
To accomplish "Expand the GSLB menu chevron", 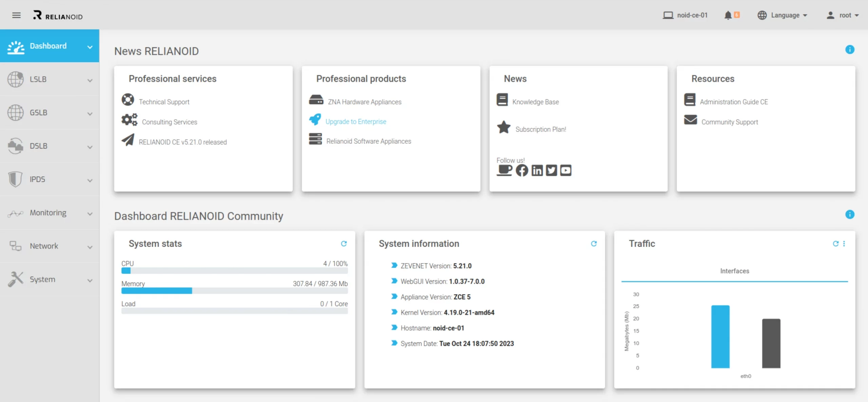I will tap(90, 114).
